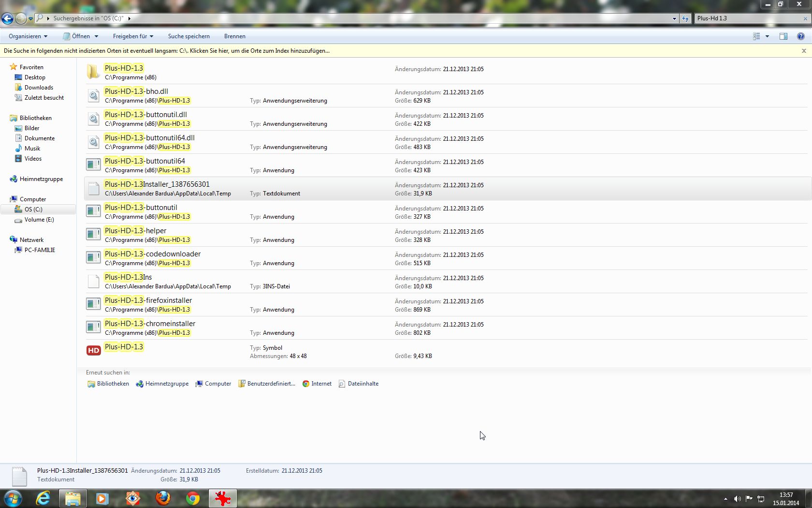Open the Plus-HD-1.3 folder icon
Viewport: 812px width, 508px height.
93,72
